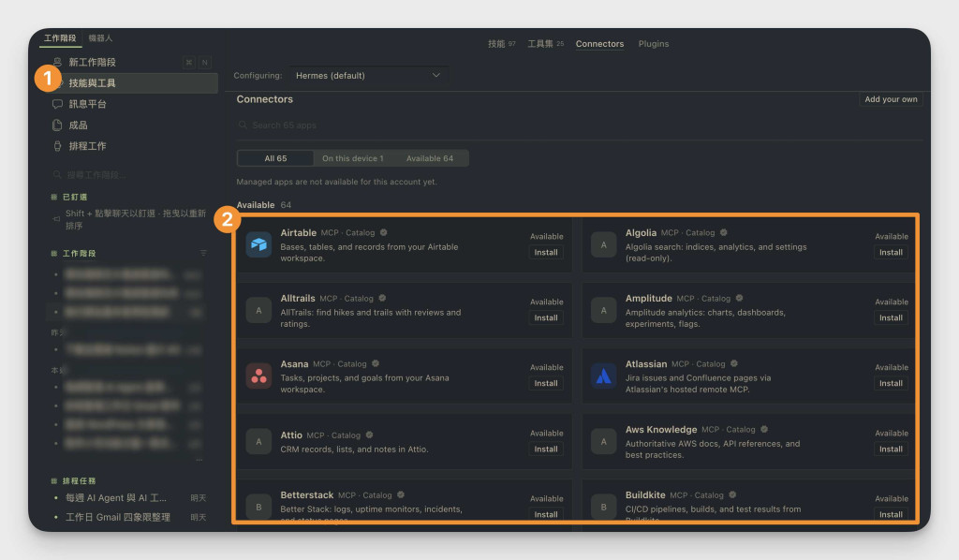Open the 工作日 Gmail 四象限整理 scheduled task

coord(129,517)
